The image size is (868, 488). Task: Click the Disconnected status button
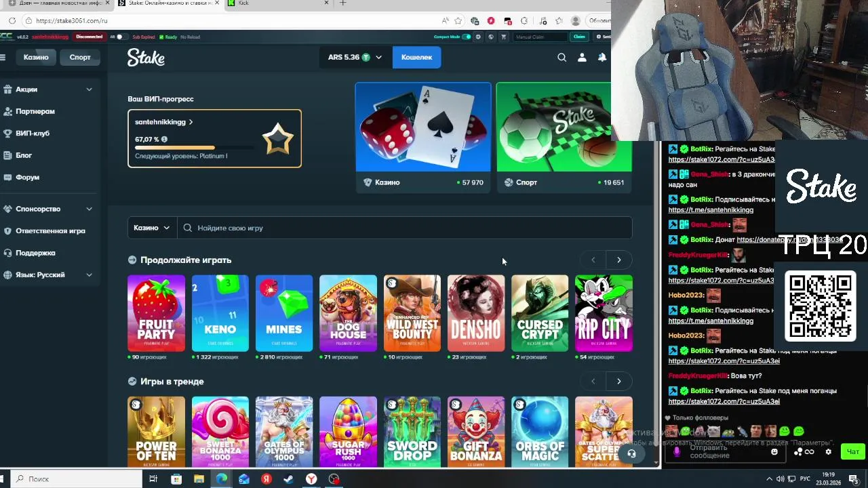89,37
